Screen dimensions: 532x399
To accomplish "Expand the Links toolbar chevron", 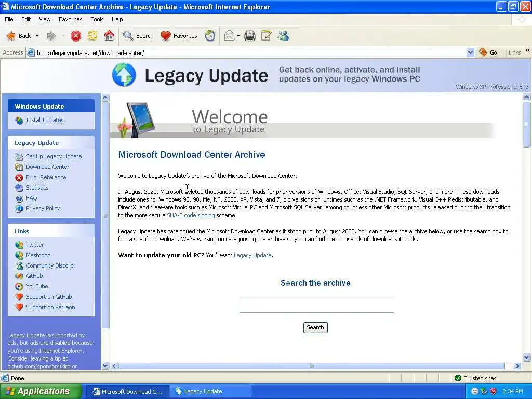I will pyautogui.click(x=528, y=50).
